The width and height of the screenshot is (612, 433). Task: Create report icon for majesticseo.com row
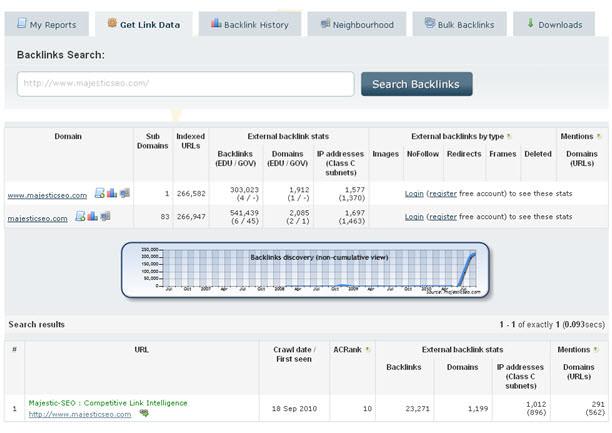tap(80, 216)
